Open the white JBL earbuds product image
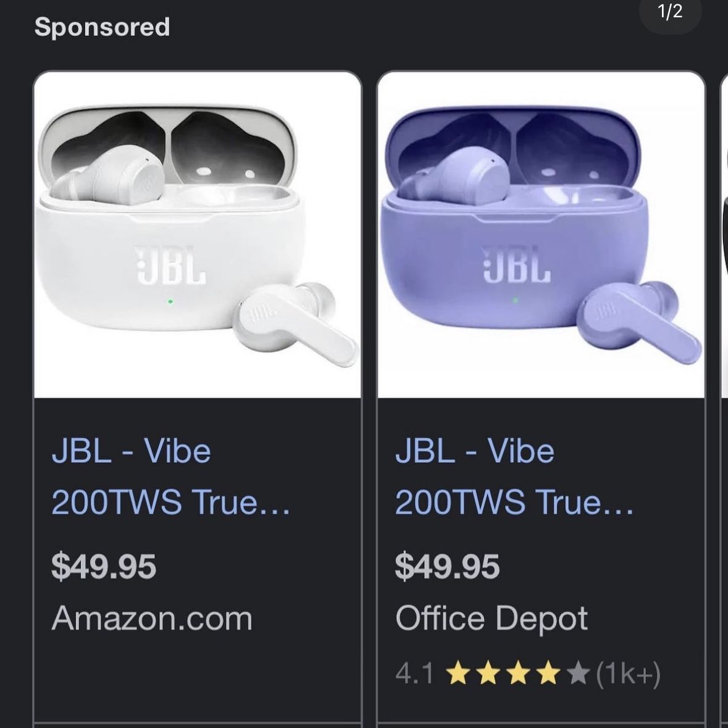728x728 pixels. pyautogui.click(x=198, y=235)
